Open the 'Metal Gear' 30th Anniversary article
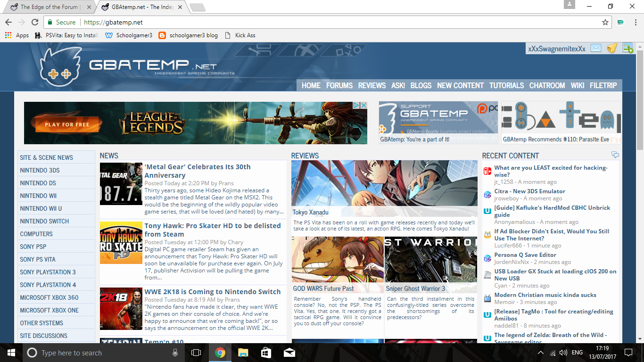Screen dimensions: 644x362 [198, 171]
